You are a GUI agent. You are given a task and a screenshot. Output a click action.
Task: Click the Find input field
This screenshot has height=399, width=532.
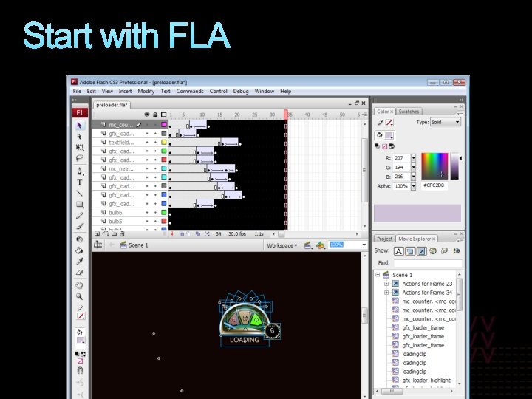pyautogui.click(x=428, y=263)
